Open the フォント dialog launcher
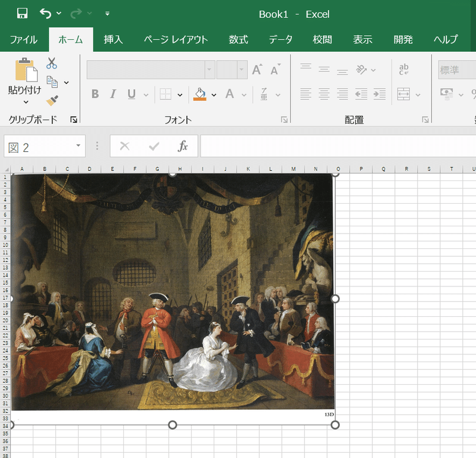476x458 pixels. tap(284, 120)
